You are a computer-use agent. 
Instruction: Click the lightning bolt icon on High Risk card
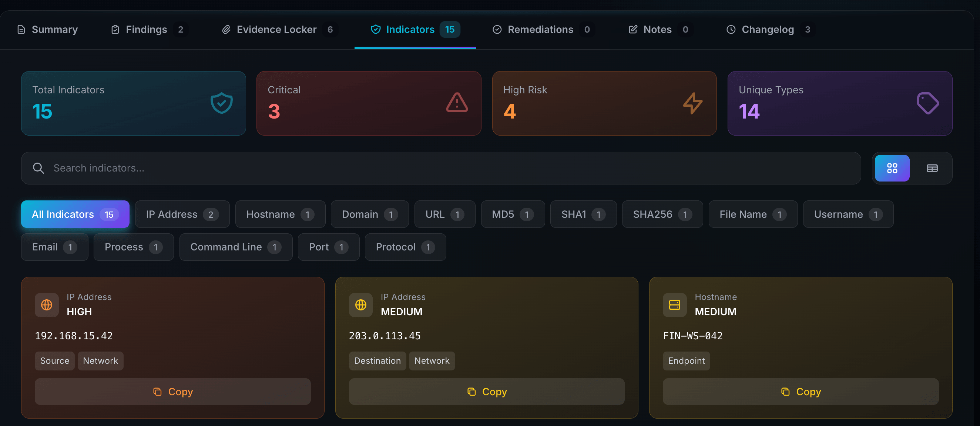pos(692,102)
